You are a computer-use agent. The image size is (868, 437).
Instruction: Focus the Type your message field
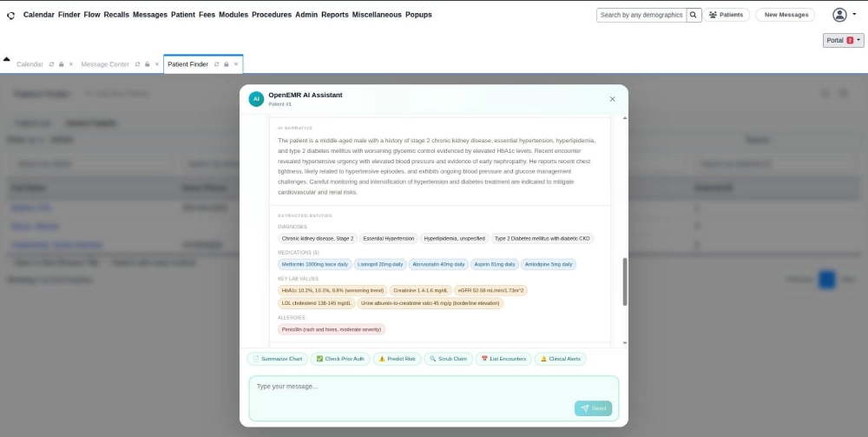[433, 398]
